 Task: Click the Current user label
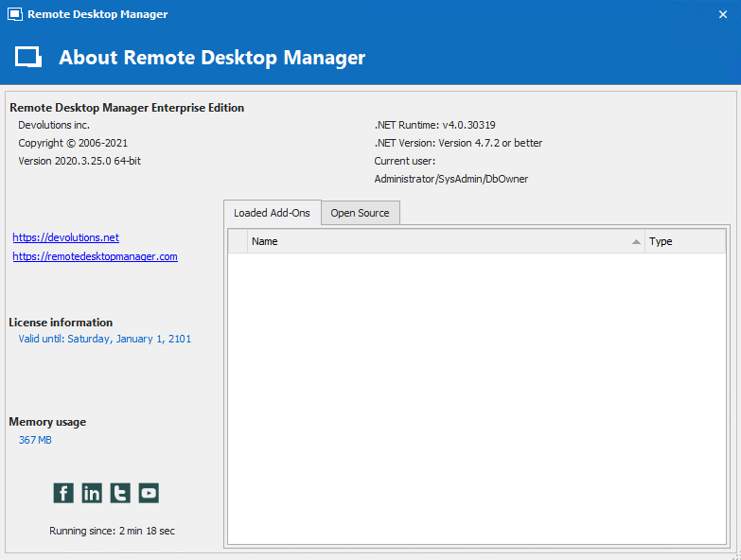tap(404, 161)
